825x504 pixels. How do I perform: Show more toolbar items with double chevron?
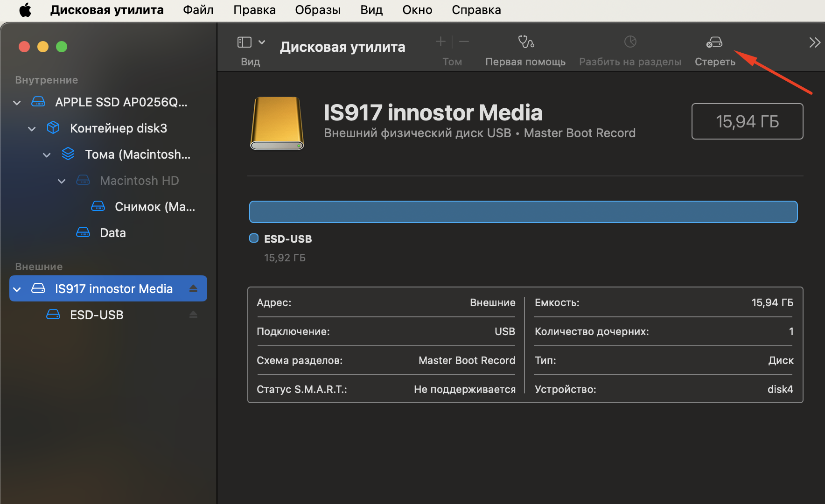click(815, 42)
